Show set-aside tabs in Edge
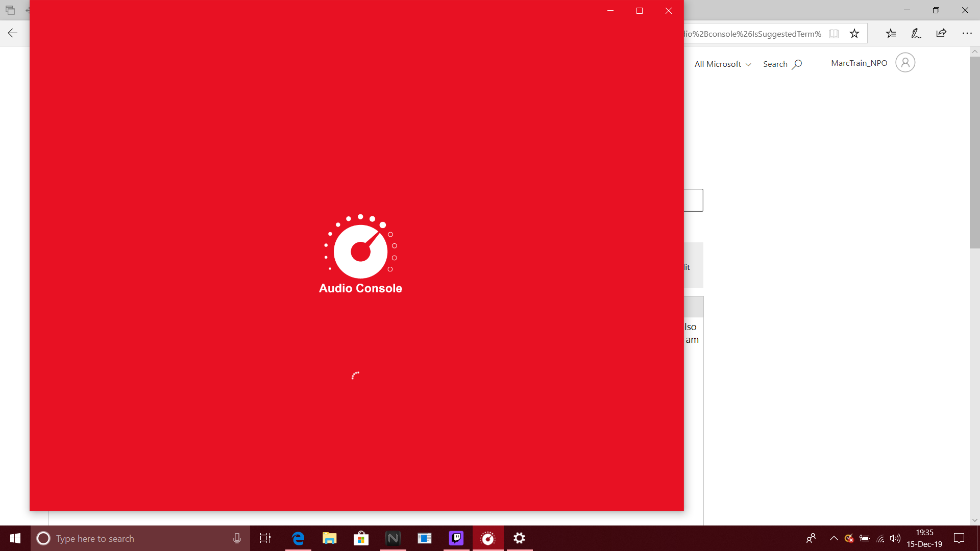Viewport: 980px width, 551px height. click(x=10, y=10)
